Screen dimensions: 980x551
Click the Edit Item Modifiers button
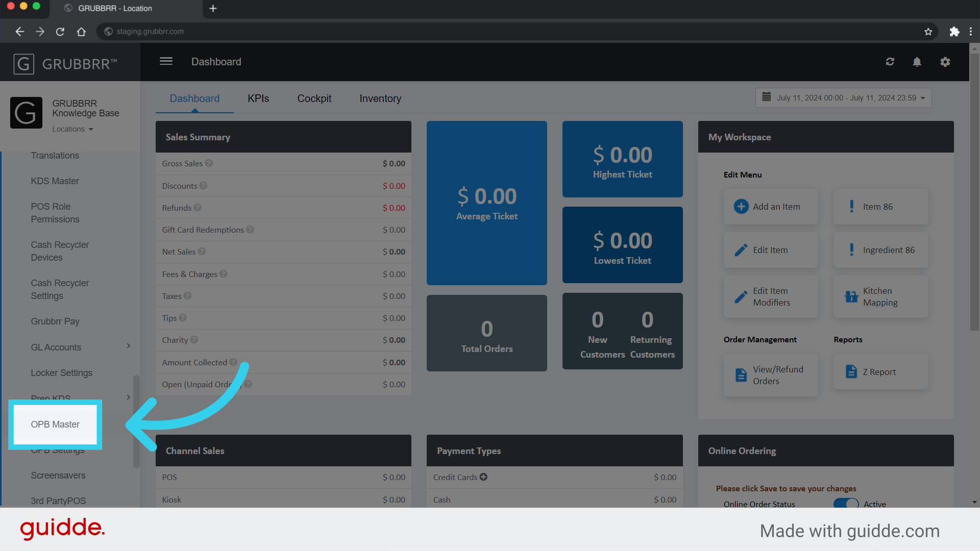pos(771,296)
